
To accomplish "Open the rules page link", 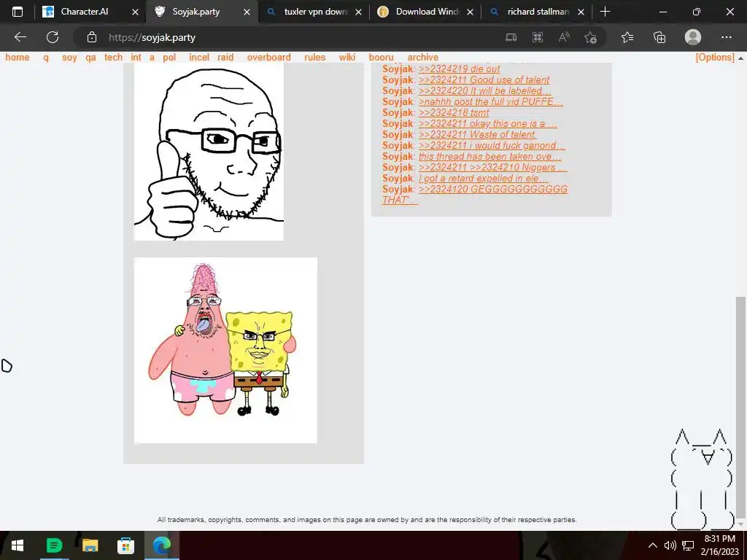I will [x=314, y=57].
